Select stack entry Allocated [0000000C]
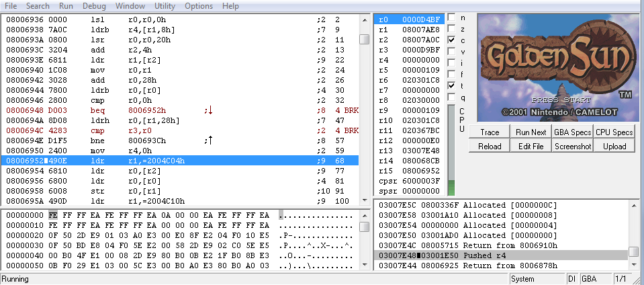This screenshot has width=644, height=285. tap(501, 205)
